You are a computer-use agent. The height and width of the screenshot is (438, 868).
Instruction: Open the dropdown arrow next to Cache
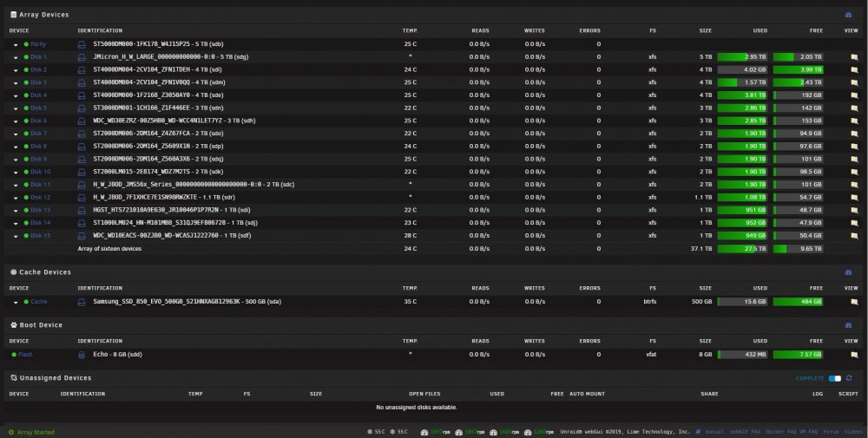pyautogui.click(x=16, y=303)
